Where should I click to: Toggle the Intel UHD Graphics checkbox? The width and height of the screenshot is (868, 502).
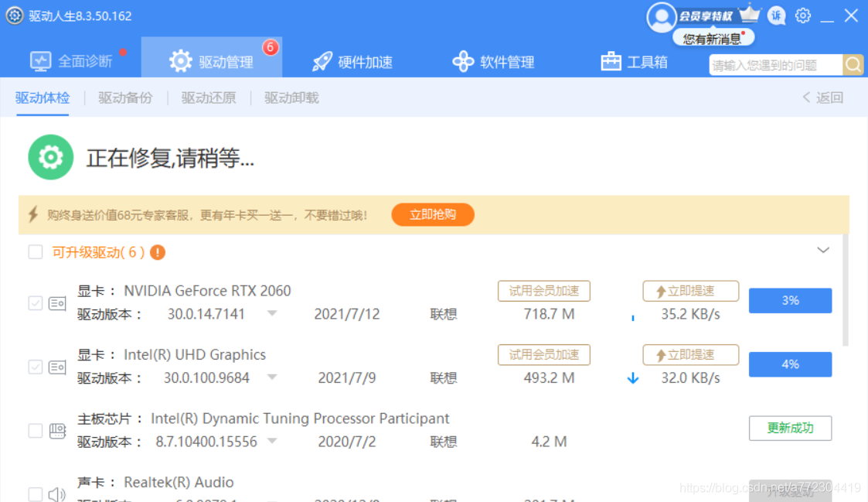36,367
